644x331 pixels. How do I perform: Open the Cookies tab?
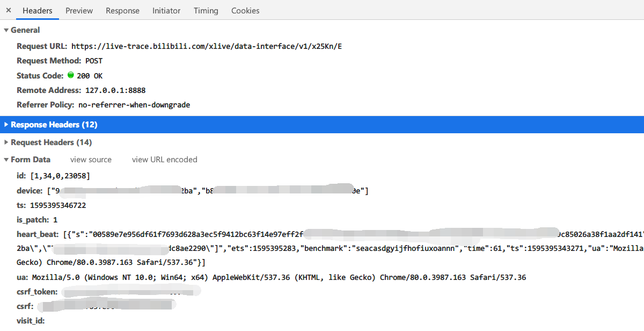tap(245, 11)
